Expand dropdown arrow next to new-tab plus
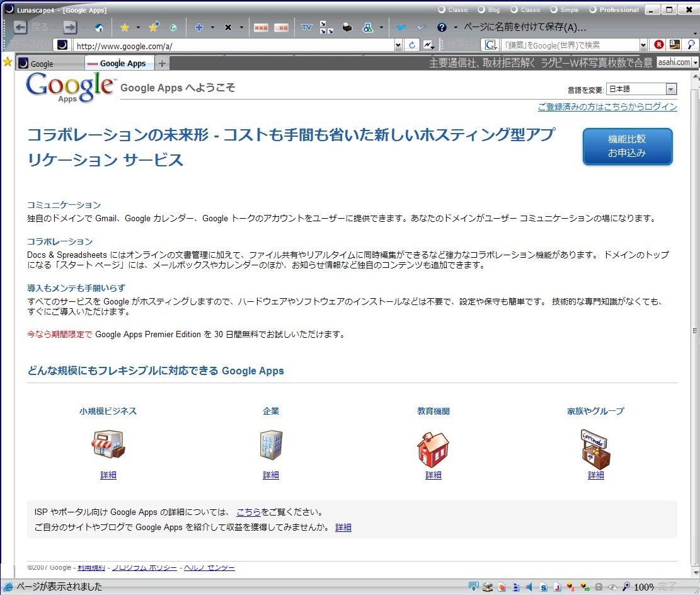The image size is (700, 595). click(x=212, y=28)
